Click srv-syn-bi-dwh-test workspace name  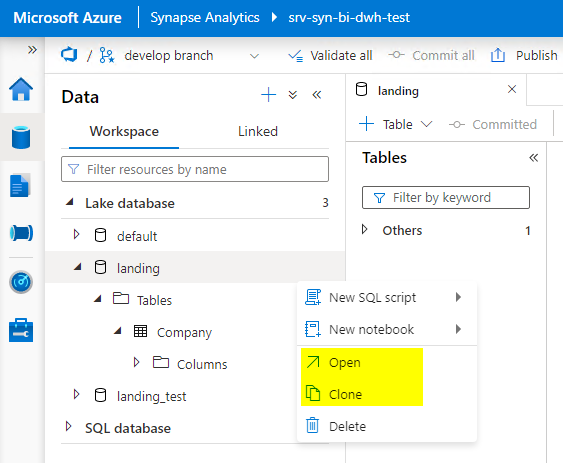(x=349, y=17)
